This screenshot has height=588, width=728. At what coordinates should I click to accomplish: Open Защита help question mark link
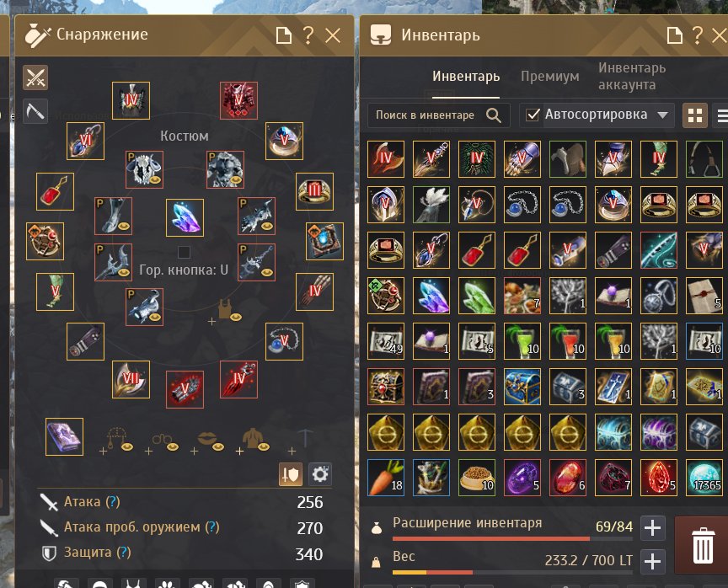[x=124, y=553]
